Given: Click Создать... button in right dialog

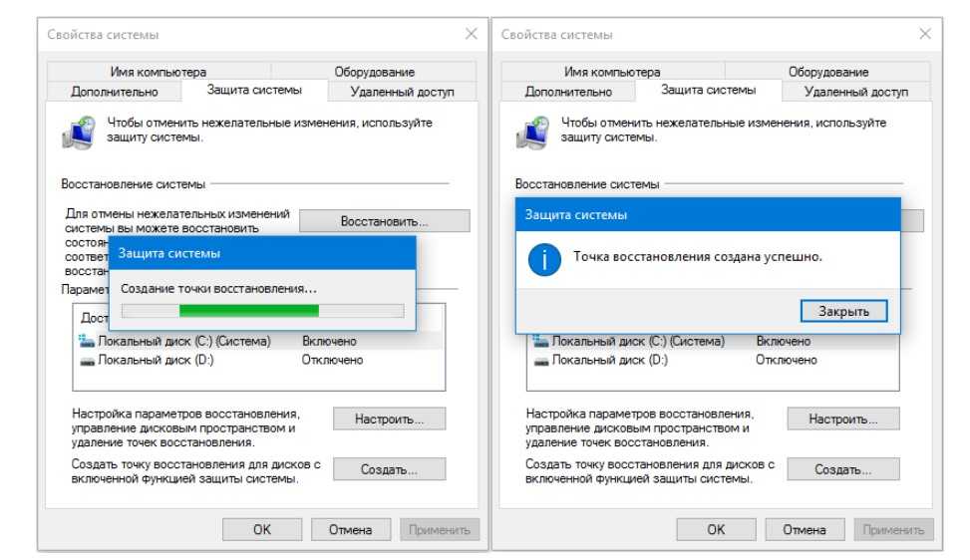Looking at the screenshot, I should pyautogui.click(x=843, y=469).
